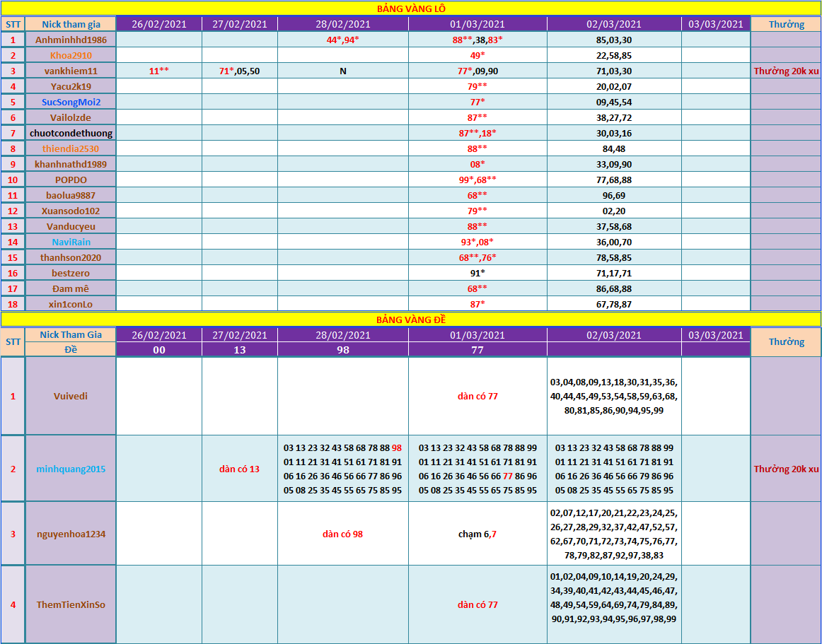Open the ThemTienXinSo nickname

tap(71, 604)
